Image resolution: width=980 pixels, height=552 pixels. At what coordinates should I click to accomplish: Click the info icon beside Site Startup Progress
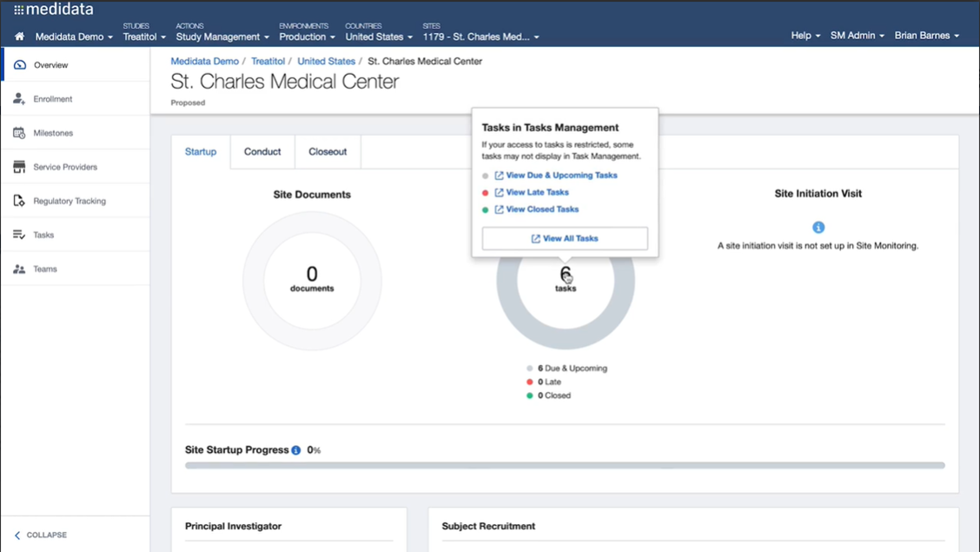coord(296,450)
